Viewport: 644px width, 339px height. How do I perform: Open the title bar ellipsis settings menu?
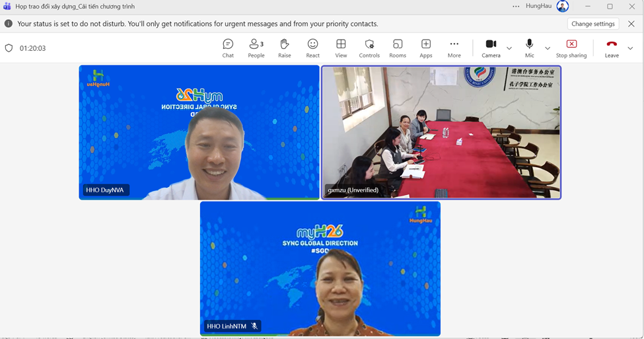coord(516,7)
